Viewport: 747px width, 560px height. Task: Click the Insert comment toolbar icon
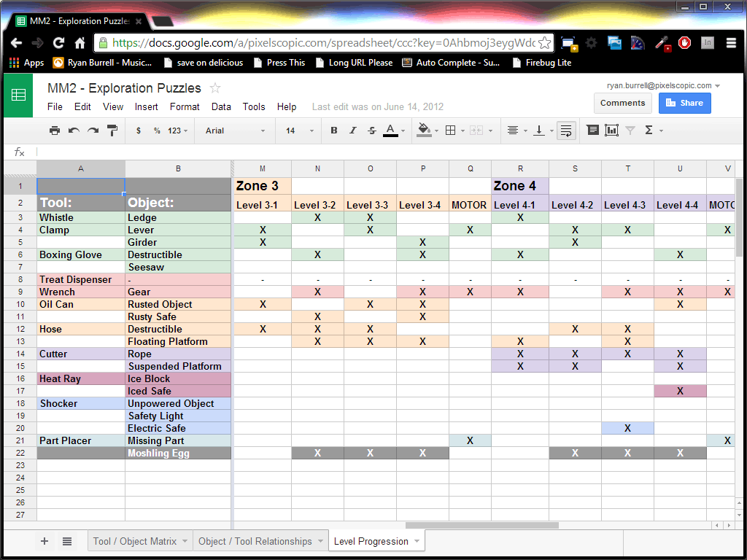(592, 131)
